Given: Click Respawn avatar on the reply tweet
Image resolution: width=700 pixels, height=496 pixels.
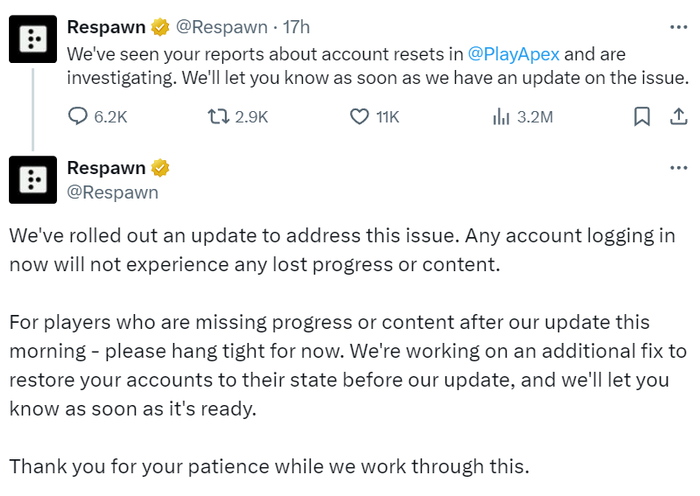Looking at the screenshot, I should (x=33, y=180).
